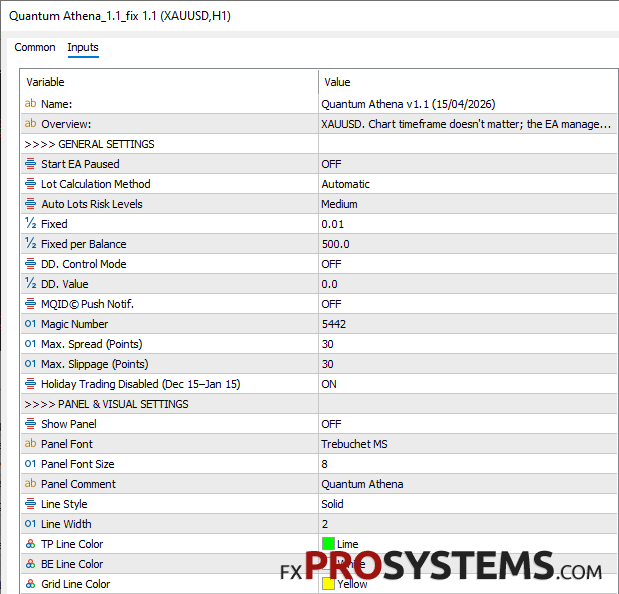Open the Holiday Trading Disabled ON value
Image resolution: width=619 pixels, height=594 pixels.
(468, 384)
